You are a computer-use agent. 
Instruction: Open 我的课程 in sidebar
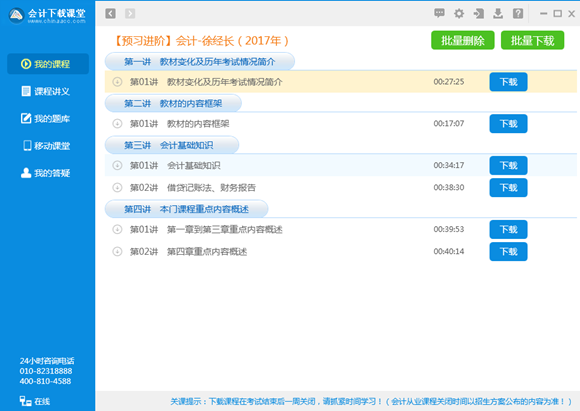point(48,64)
